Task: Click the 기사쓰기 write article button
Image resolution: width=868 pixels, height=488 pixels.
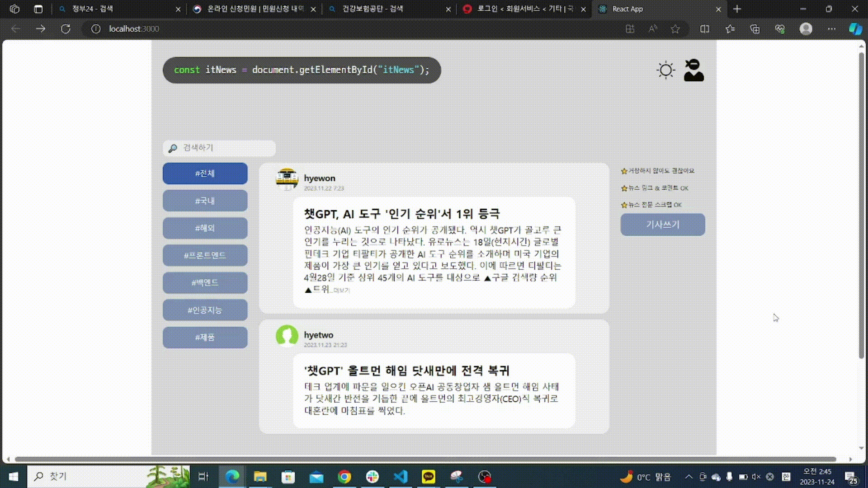Action: (662, 225)
